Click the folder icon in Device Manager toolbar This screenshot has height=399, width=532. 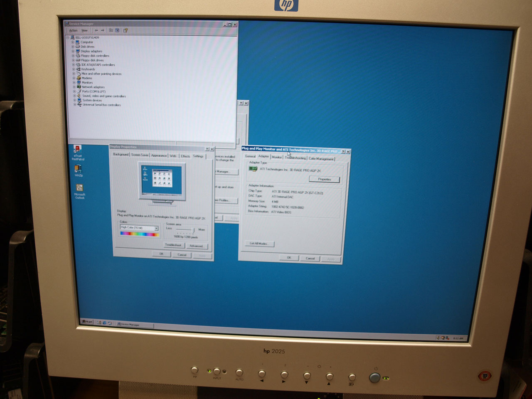pyautogui.click(x=111, y=30)
